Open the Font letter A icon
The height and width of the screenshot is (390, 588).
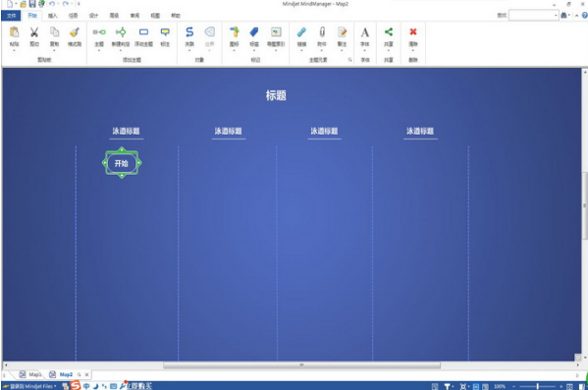pos(365,32)
